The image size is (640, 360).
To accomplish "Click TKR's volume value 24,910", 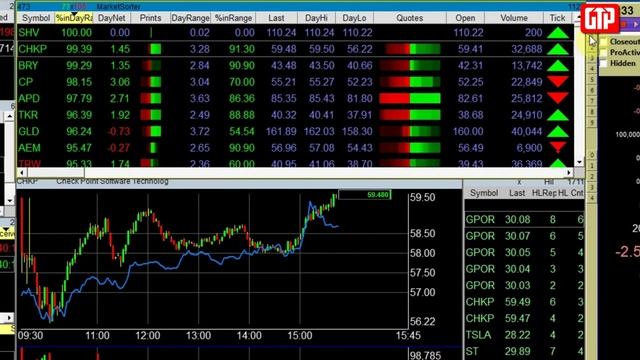I will click(527, 115).
